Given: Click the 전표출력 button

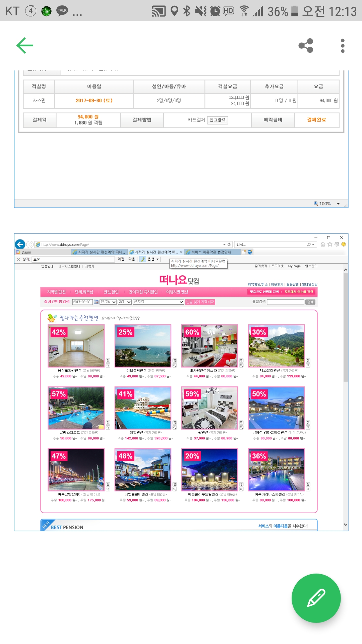Looking at the screenshot, I should pyautogui.click(x=218, y=120).
